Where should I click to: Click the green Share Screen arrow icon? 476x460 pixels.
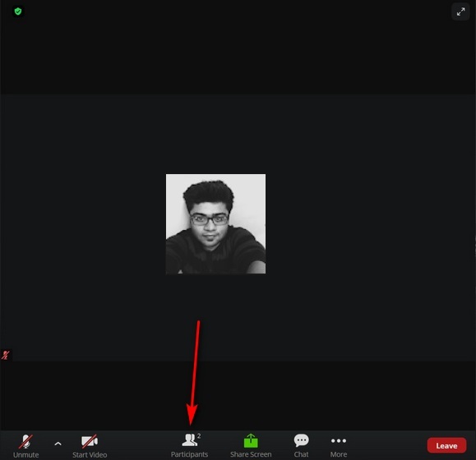coord(251,440)
